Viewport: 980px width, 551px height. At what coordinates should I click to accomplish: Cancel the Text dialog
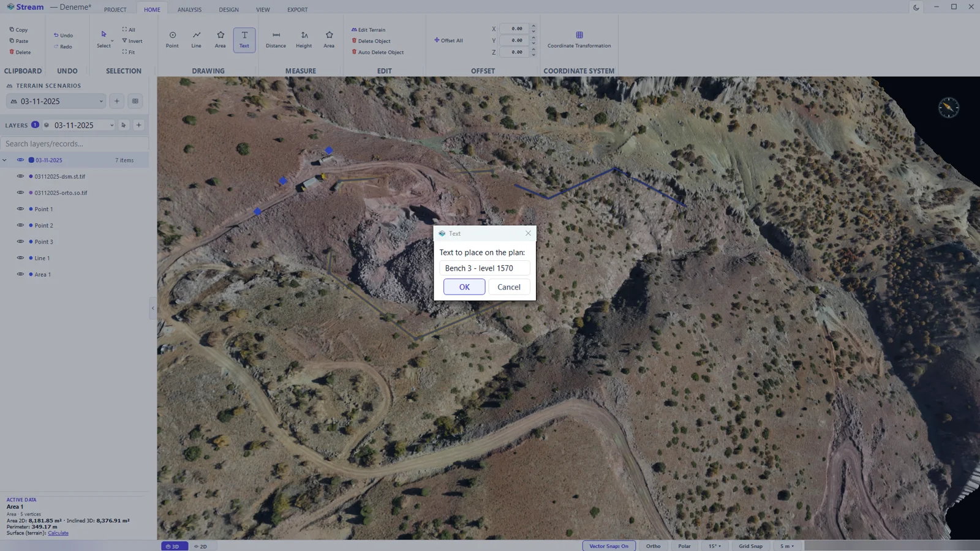coord(509,287)
